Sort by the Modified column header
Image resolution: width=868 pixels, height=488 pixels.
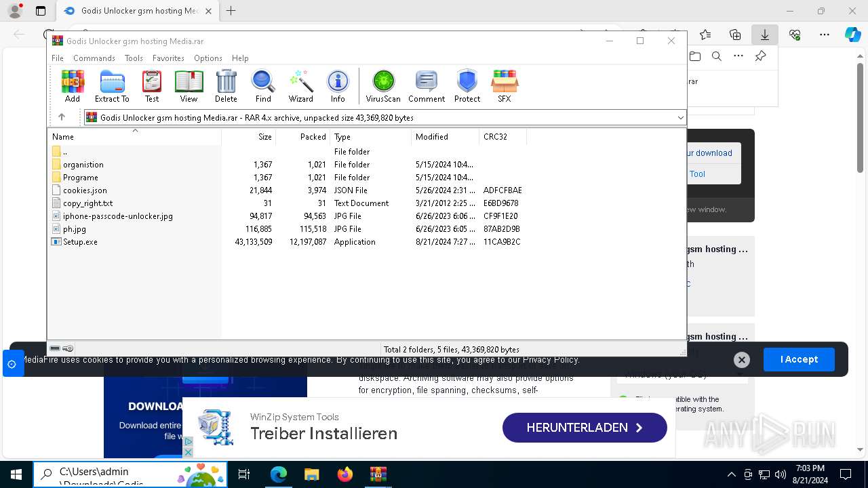446,136
